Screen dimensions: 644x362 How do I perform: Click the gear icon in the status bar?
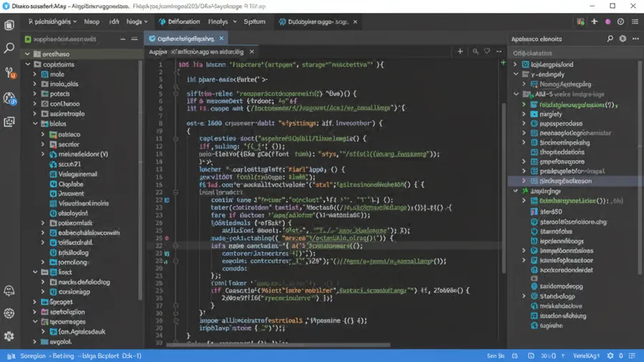(610, 356)
